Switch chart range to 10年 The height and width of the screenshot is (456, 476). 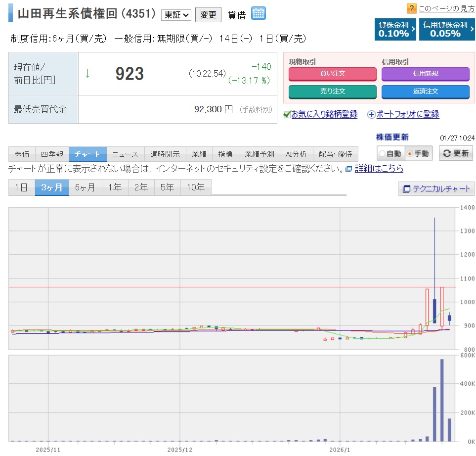click(196, 187)
